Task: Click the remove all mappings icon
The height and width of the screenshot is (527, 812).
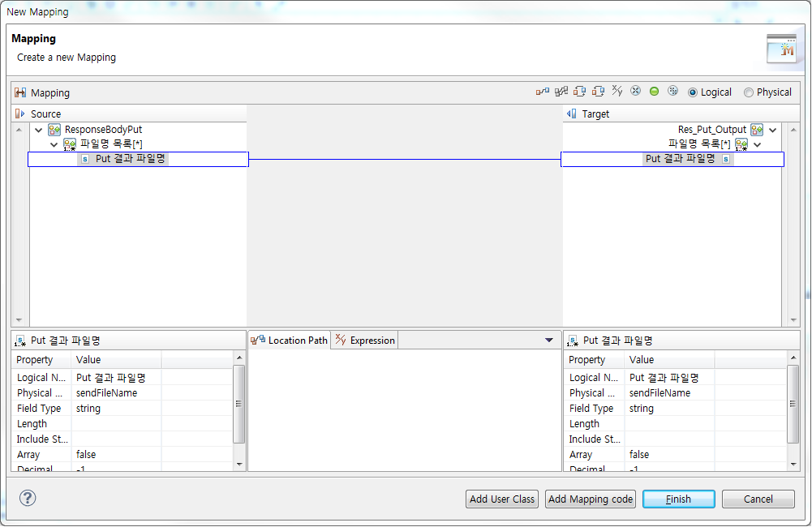Action: (635, 92)
